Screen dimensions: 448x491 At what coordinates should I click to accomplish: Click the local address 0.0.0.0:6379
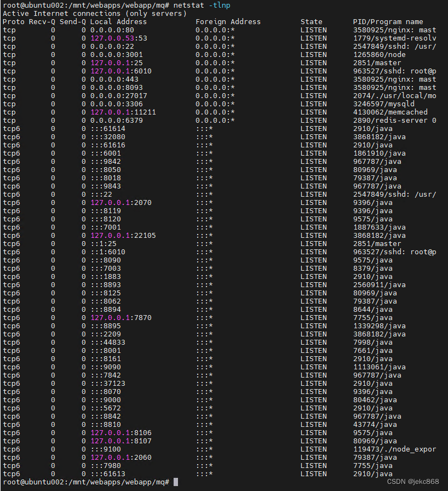117,120
